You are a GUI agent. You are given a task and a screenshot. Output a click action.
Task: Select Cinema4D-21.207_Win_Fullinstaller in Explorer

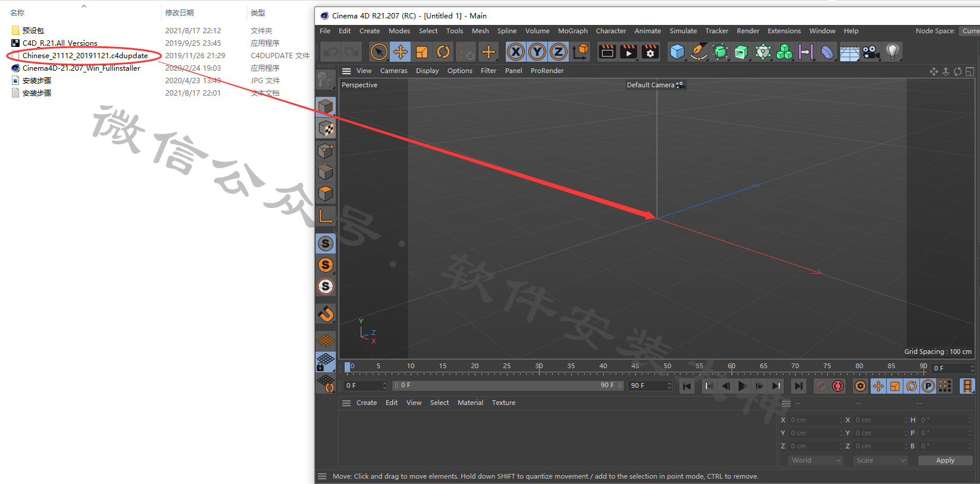pyautogui.click(x=81, y=68)
